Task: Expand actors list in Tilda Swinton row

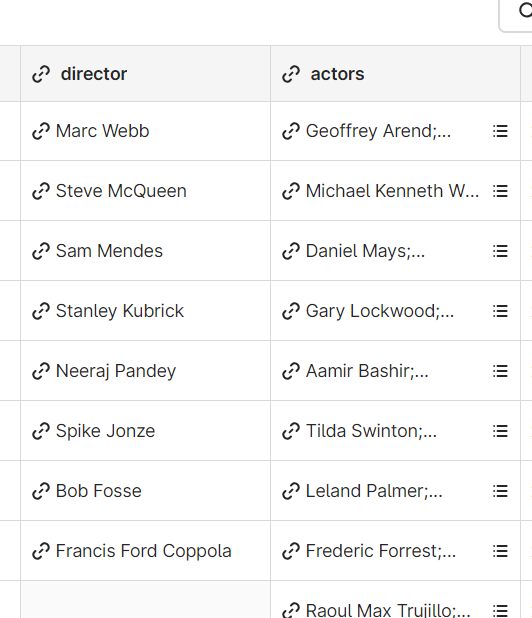Action: (x=500, y=431)
